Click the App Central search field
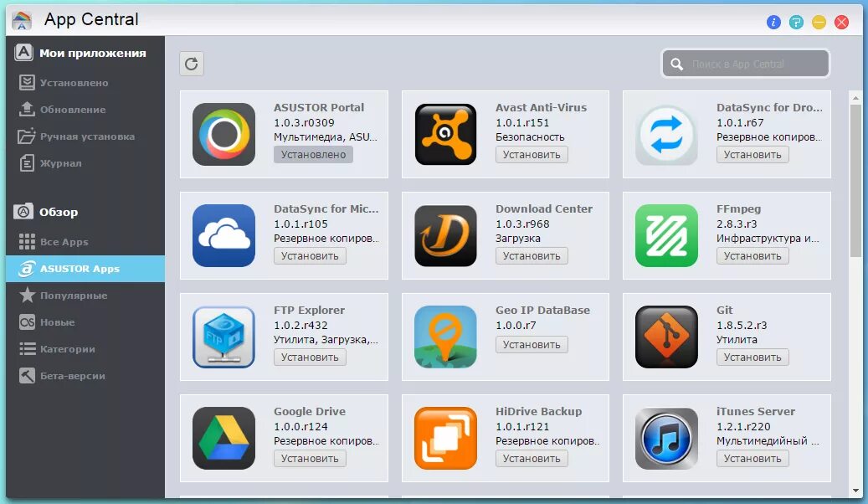868x504 pixels. tap(746, 64)
